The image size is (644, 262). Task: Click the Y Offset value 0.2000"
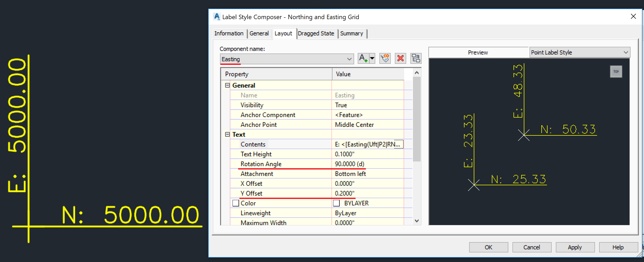[345, 193]
